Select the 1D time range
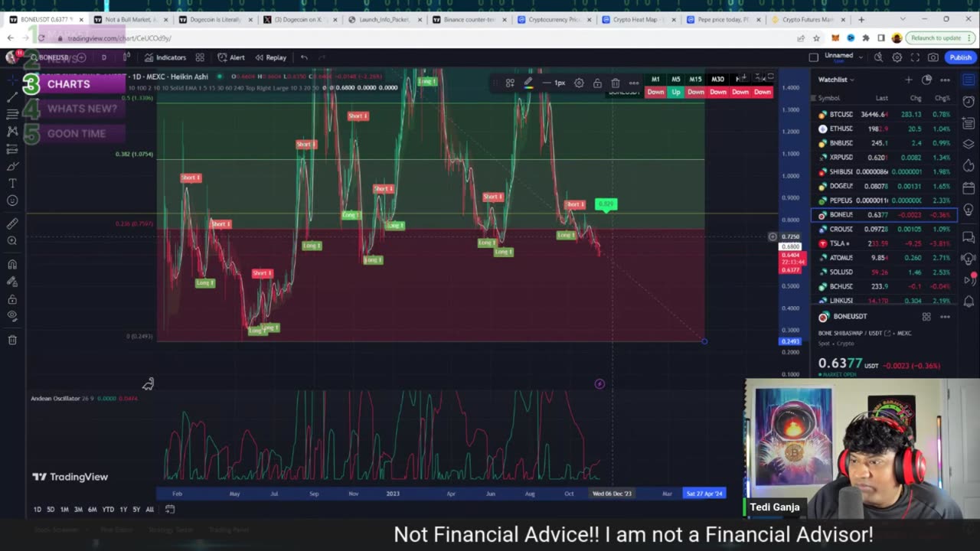This screenshot has height=551, width=980. pyautogui.click(x=38, y=510)
